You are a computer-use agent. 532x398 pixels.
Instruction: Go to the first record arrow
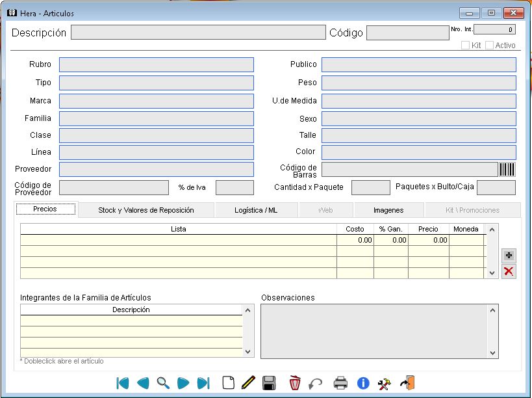122,383
